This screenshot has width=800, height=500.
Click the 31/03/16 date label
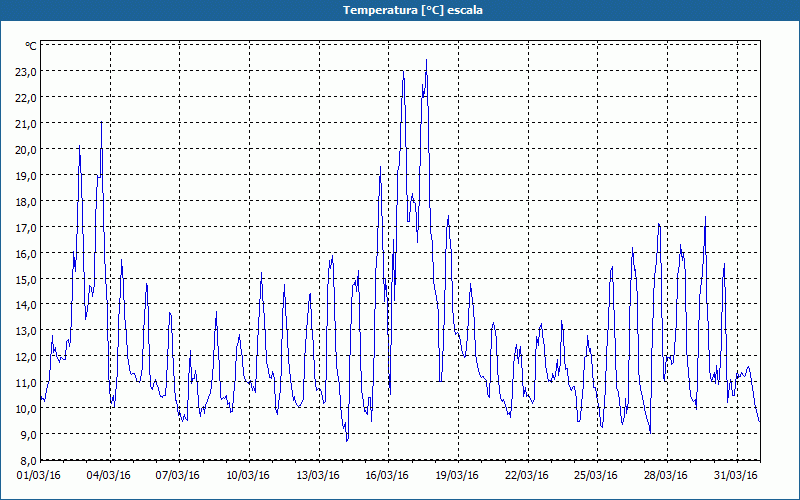[x=736, y=476]
